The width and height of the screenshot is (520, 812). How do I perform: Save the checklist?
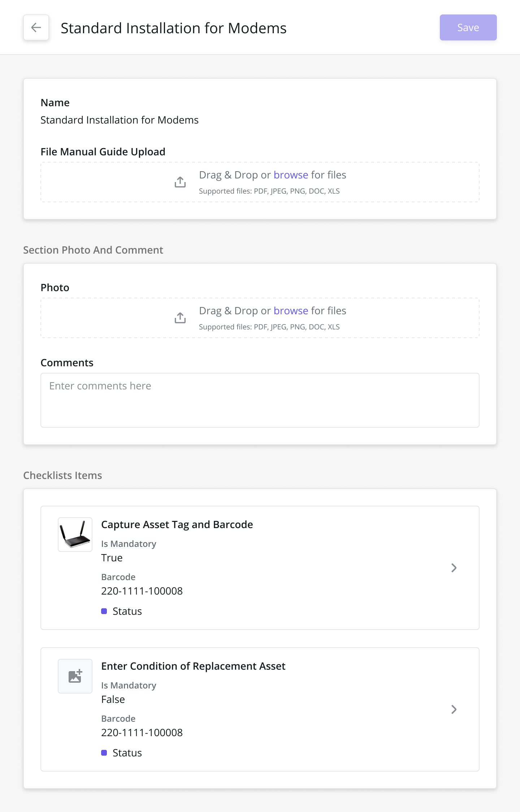click(468, 27)
